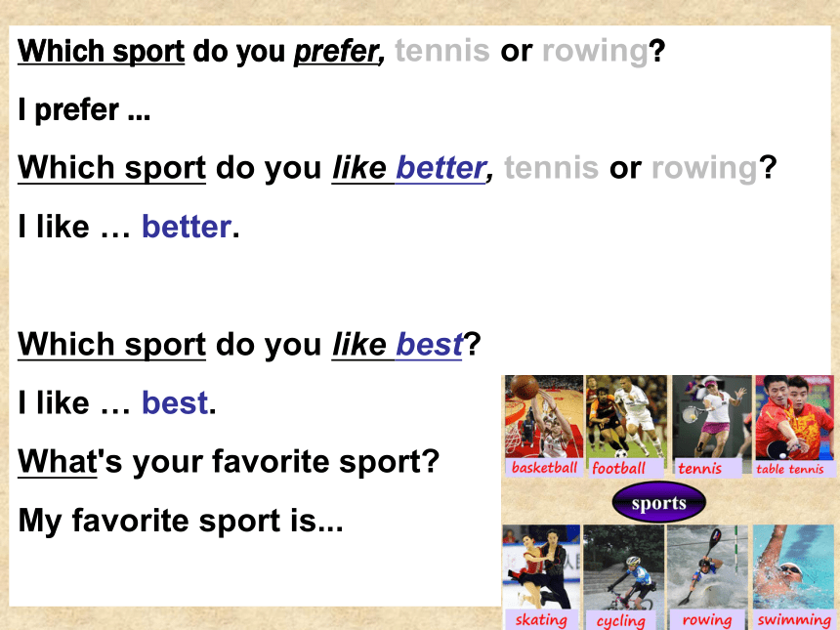Click the tennis player image
The image size is (840, 630).
pos(712,417)
